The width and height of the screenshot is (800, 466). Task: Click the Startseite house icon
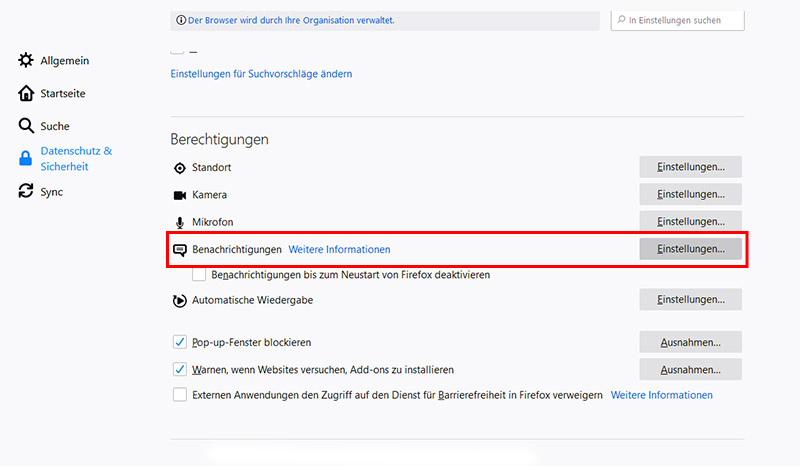26,93
